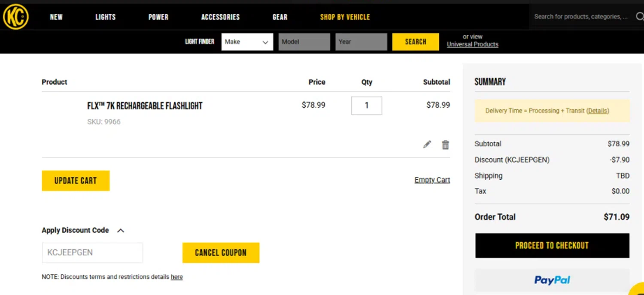Open the Make dropdown in Light Finder

pyautogui.click(x=247, y=42)
